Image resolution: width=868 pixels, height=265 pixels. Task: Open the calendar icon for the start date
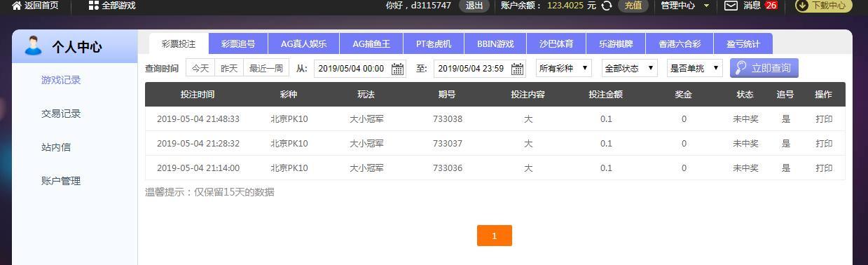click(x=397, y=69)
